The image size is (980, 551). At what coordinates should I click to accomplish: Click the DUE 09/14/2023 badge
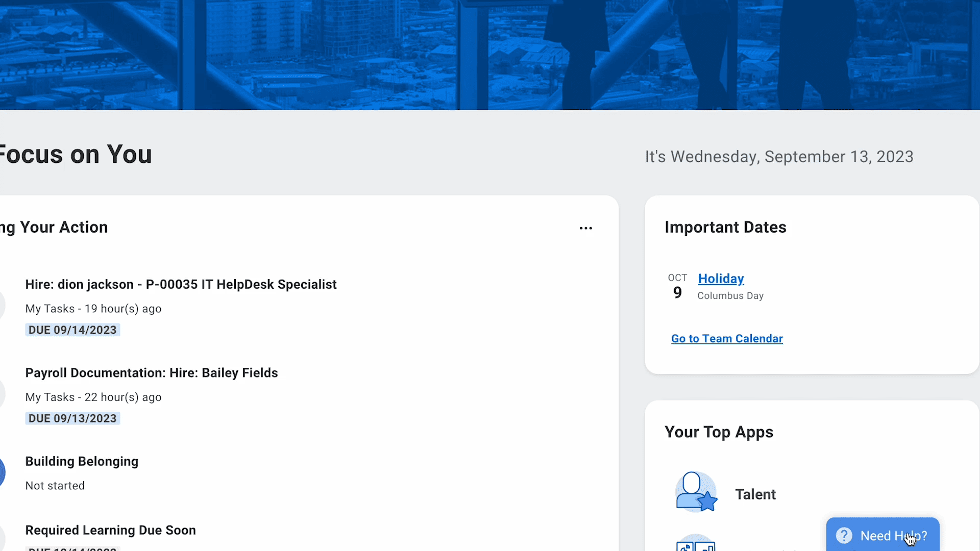(72, 330)
